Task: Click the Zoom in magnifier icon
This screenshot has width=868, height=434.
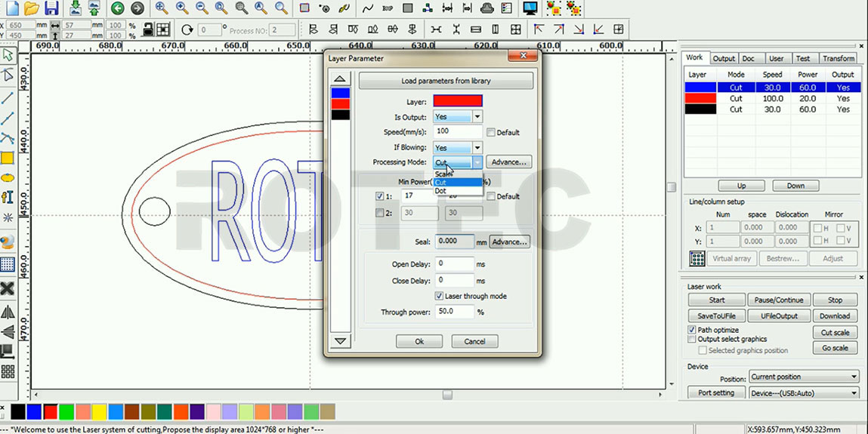Action: 182,8
